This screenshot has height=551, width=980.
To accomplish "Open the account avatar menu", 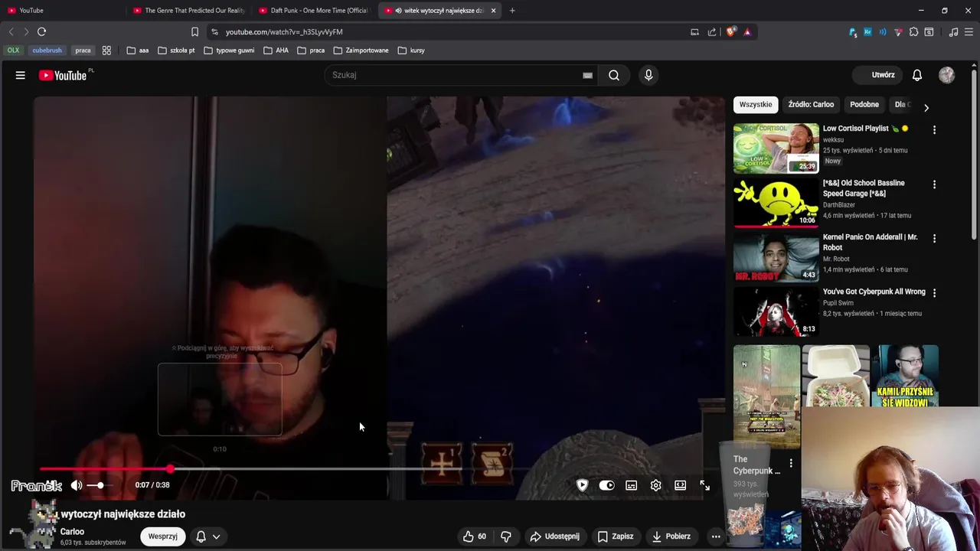I will click(x=947, y=75).
